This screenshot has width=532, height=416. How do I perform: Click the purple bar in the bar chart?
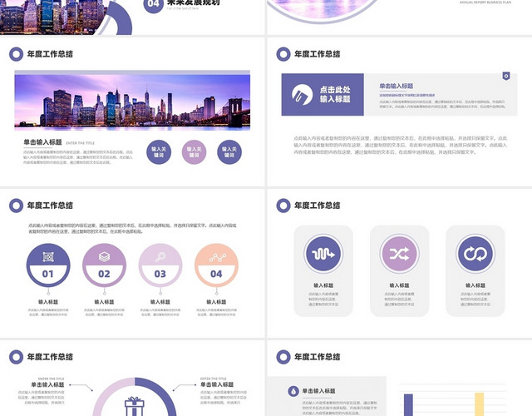pyautogui.click(x=408, y=405)
